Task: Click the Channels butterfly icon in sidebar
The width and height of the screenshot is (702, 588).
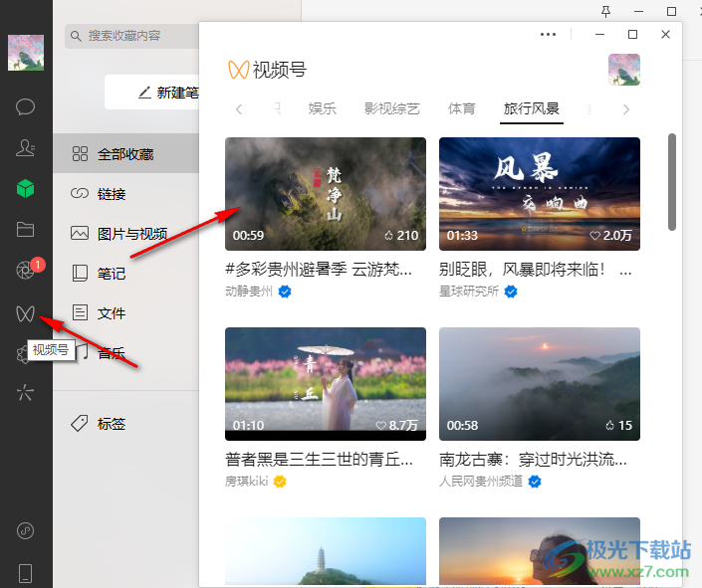Action: [x=25, y=313]
